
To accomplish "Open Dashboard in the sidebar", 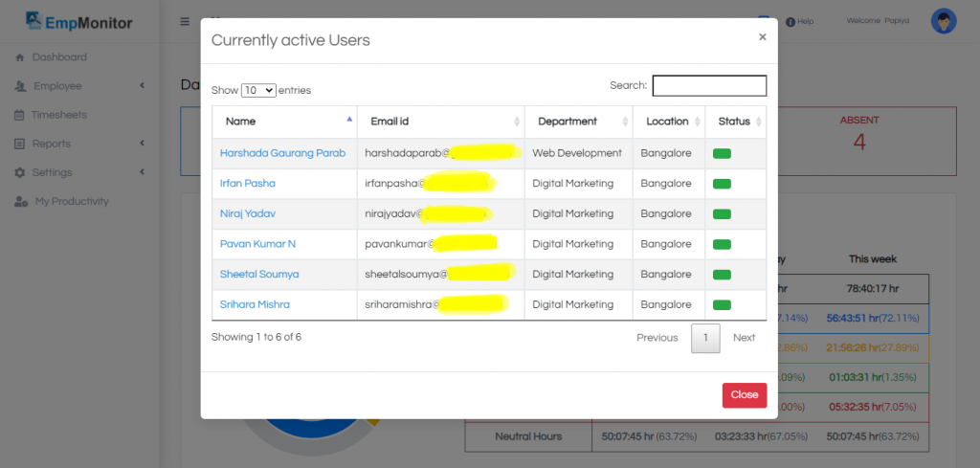I will point(59,57).
